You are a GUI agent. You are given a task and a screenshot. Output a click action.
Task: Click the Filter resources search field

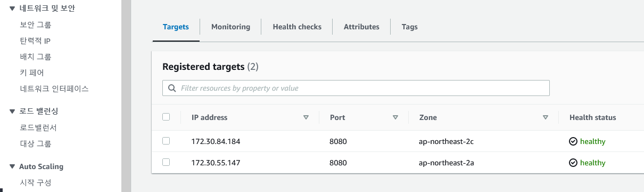click(356, 88)
